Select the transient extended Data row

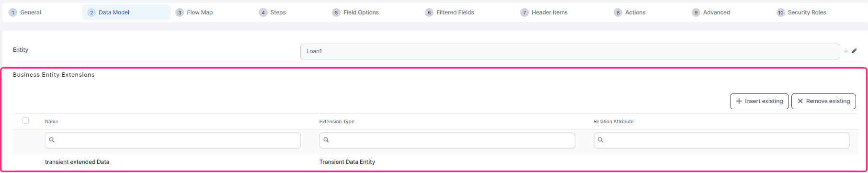(x=435, y=162)
